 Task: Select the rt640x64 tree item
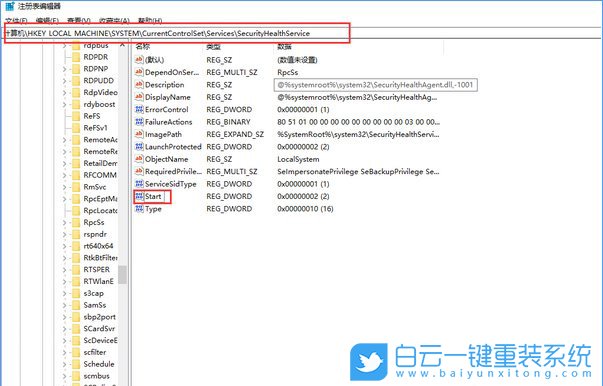click(x=98, y=246)
